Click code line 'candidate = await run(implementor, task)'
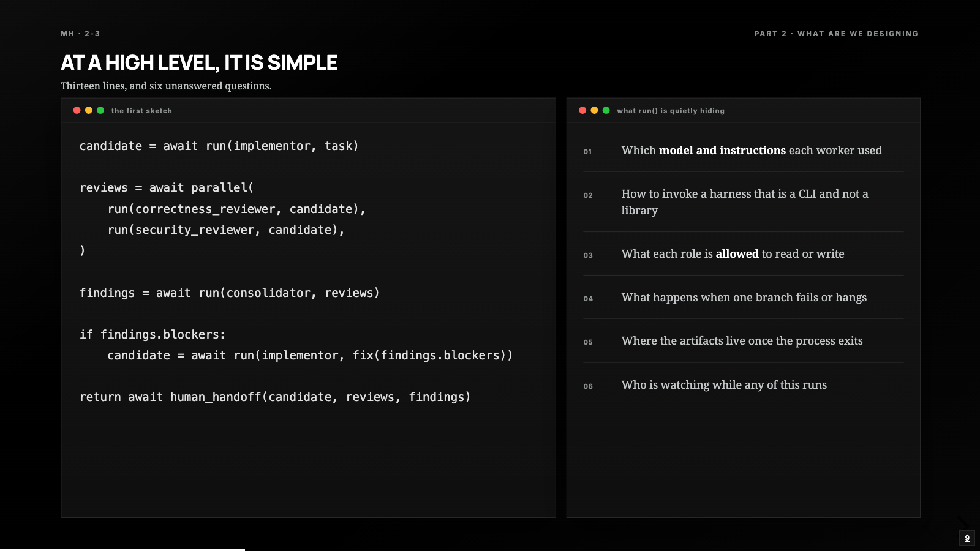The height and width of the screenshot is (551, 980). click(219, 146)
